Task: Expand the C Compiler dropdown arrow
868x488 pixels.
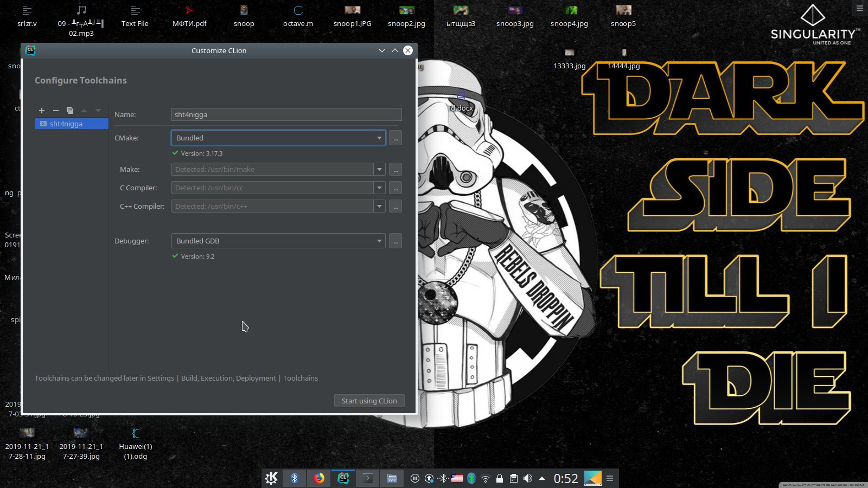Action: [379, 188]
